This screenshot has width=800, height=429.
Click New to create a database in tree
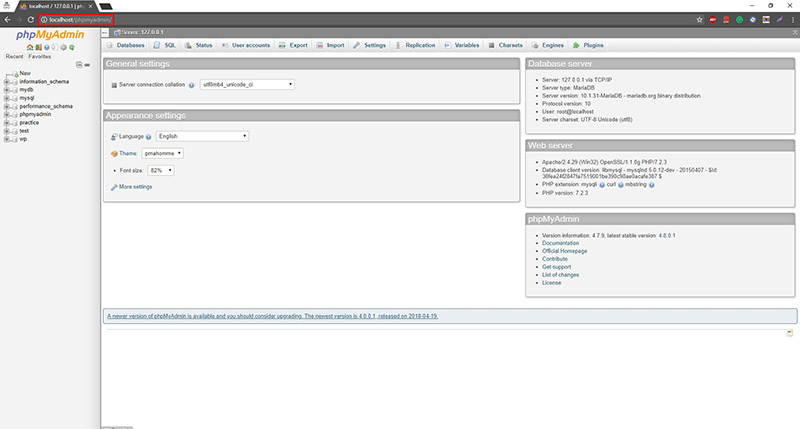point(25,73)
